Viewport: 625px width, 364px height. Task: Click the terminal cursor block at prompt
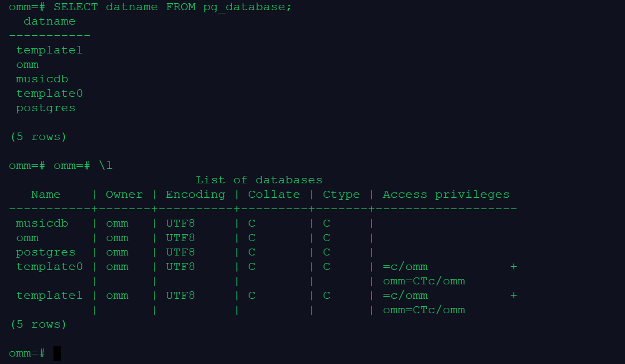(57, 353)
